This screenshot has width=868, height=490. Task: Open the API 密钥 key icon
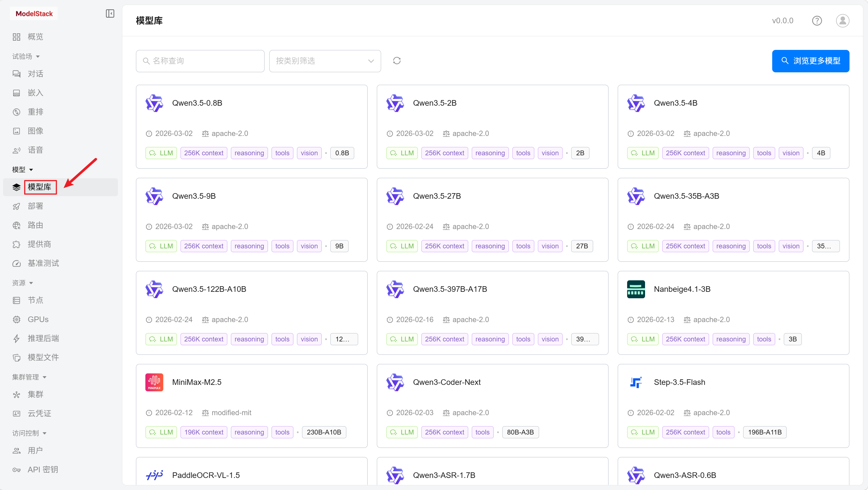16,470
